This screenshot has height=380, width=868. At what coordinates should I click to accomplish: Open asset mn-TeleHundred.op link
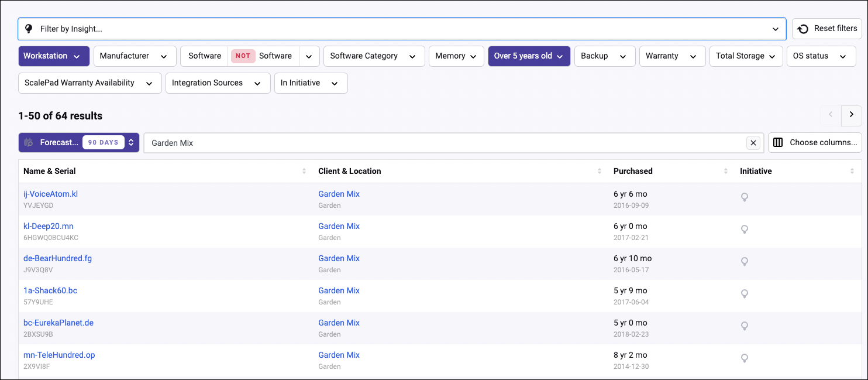pyautogui.click(x=59, y=355)
